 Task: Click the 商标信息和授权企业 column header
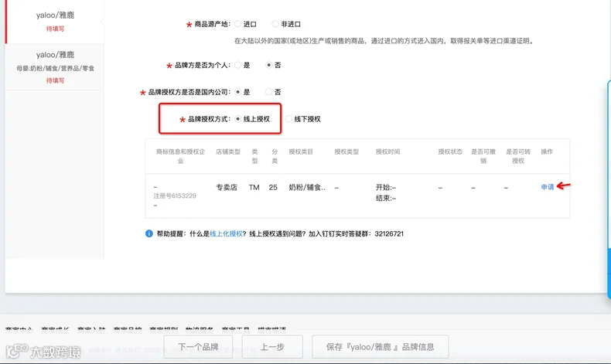180,156
